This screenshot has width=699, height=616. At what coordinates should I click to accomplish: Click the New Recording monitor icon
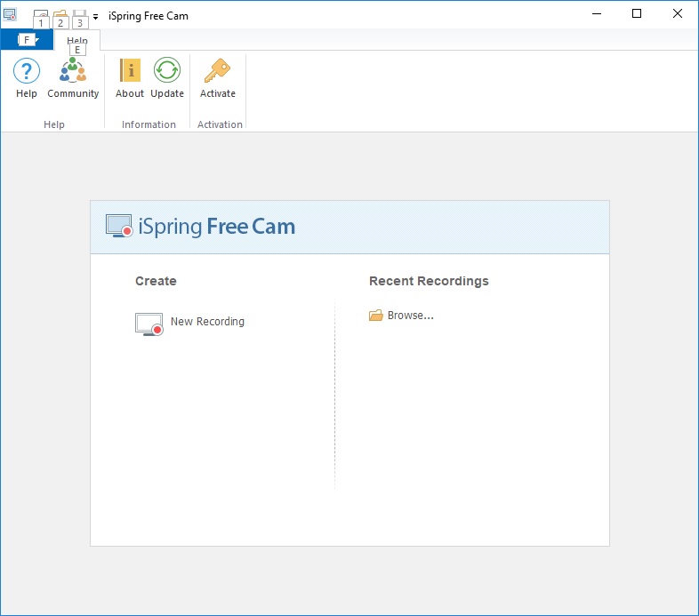tap(149, 324)
